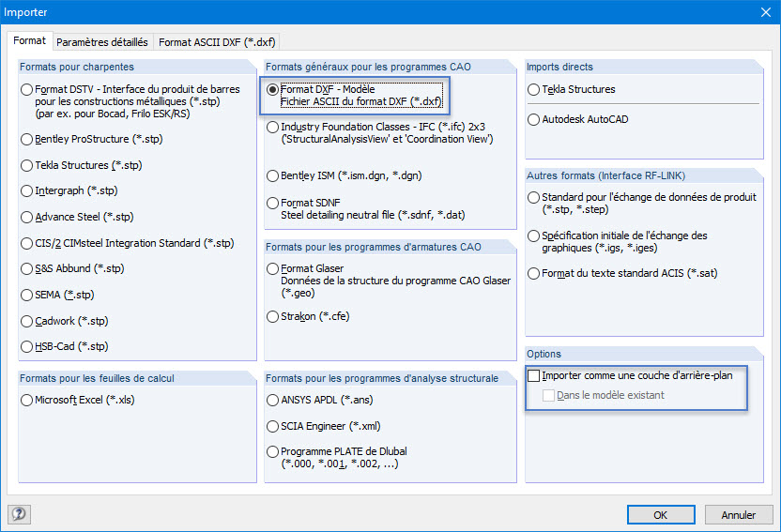Select Industry Foundation Classes IFC format
The height and width of the screenshot is (532, 781).
click(x=272, y=127)
